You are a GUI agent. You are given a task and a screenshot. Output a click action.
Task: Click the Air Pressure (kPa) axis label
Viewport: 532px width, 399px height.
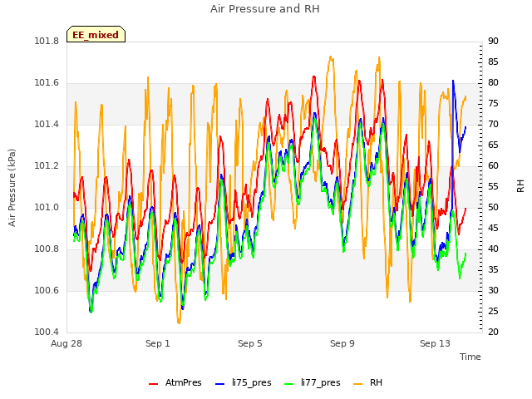[12, 188]
